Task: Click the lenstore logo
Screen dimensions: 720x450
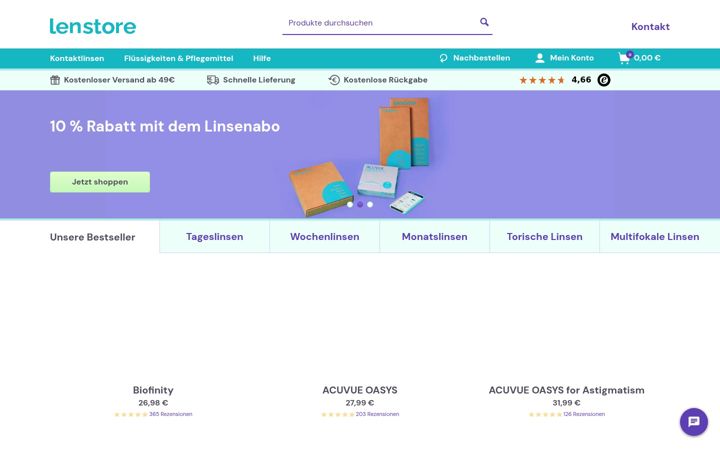Action: point(93,27)
